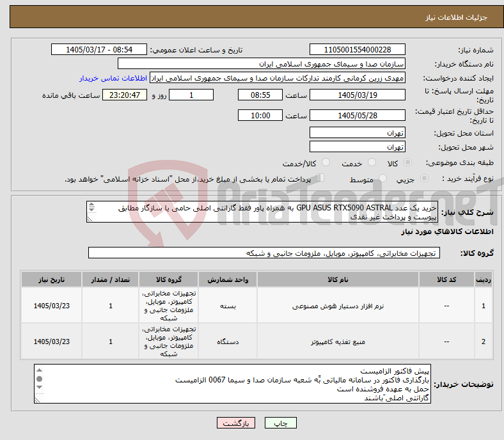This screenshot has height=440, width=504.
Task: Click the نام کالا column header
Action: click(x=338, y=279)
